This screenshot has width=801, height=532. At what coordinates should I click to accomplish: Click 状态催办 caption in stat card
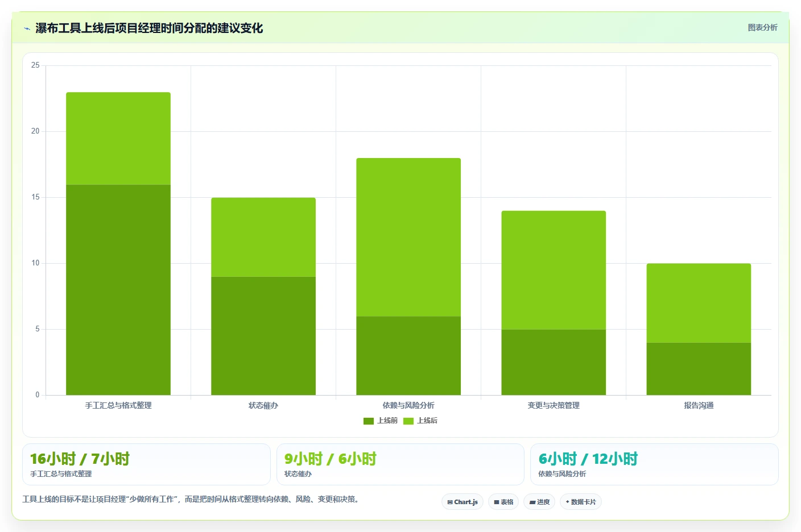[x=298, y=474]
